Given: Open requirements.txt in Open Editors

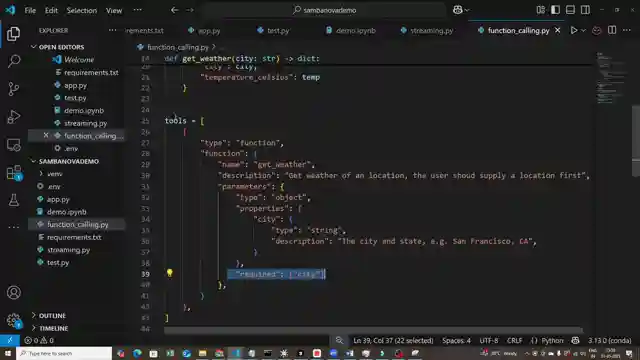Looking at the screenshot, I should pos(91,73).
